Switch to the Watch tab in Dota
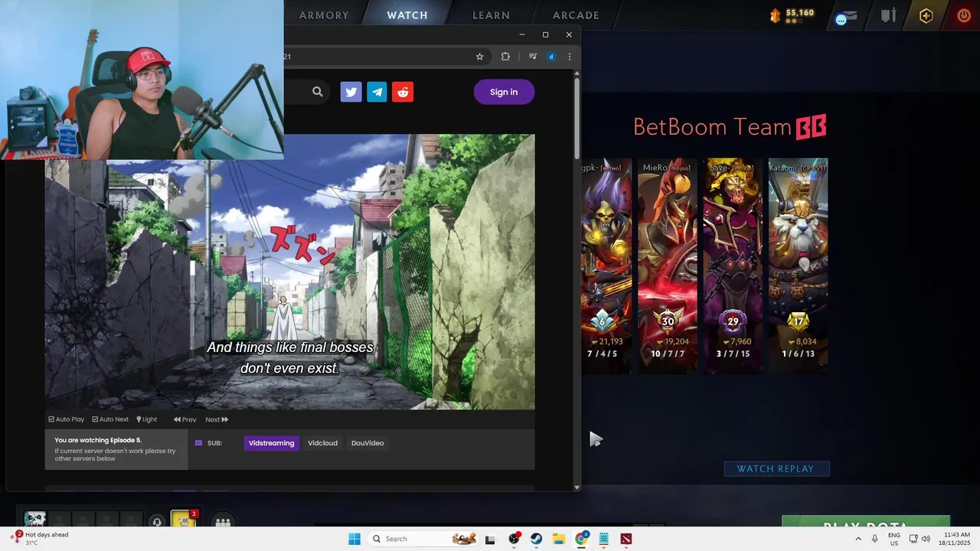This screenshot has height=551, width=980. click(x=407, y=15)
